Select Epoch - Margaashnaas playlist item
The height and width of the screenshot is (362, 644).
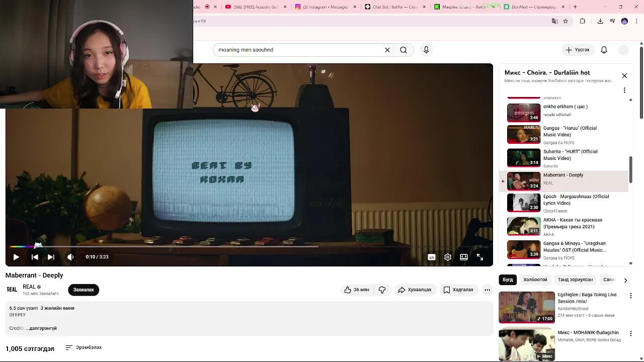click(x=562, y=203)
